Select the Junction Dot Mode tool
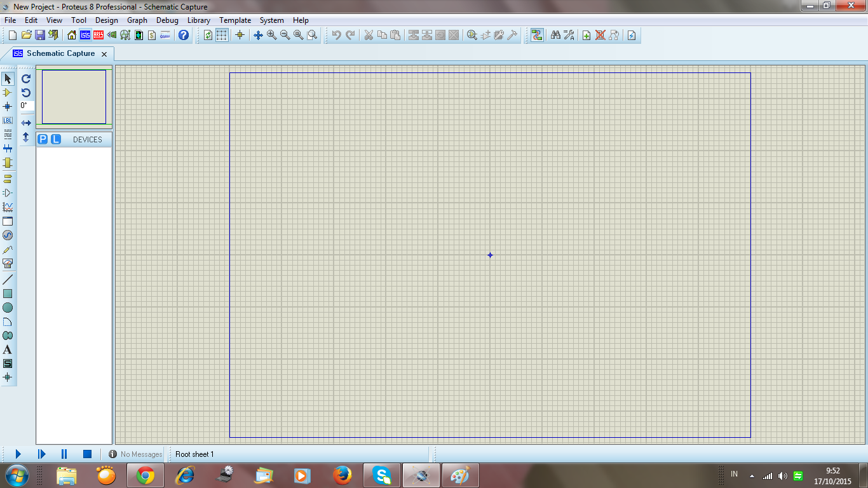Image resolution: width=868 pixels, height=488 pixels. pyautogui.click(x=8, y=107)
